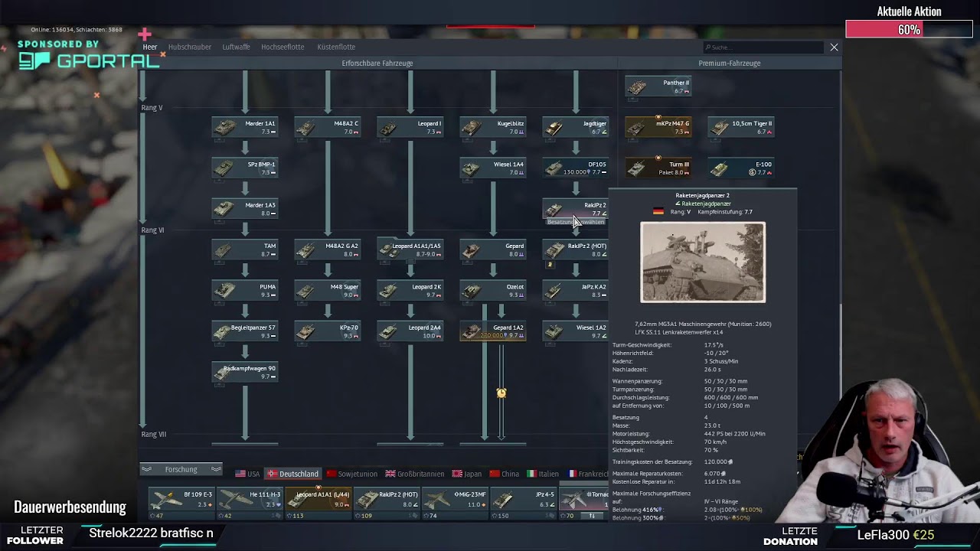Screen dimensions: 980x551
Task: Select the Leopard 2K tank card
Action: pyautogui.click(x=410, y=291)
